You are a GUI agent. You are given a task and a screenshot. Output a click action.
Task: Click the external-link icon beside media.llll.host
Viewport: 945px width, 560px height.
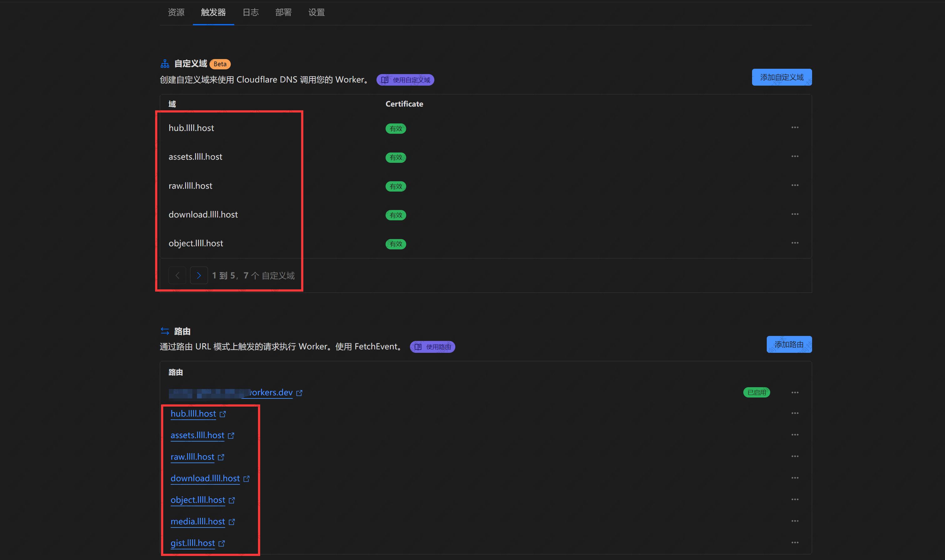(x=232, y=522)
